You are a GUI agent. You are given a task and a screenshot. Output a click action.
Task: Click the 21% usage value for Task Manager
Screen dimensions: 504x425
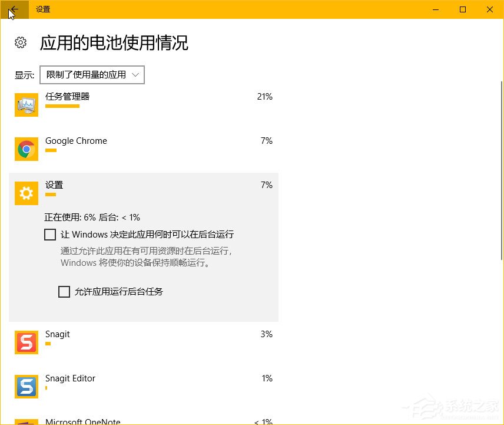pos(265,96)
